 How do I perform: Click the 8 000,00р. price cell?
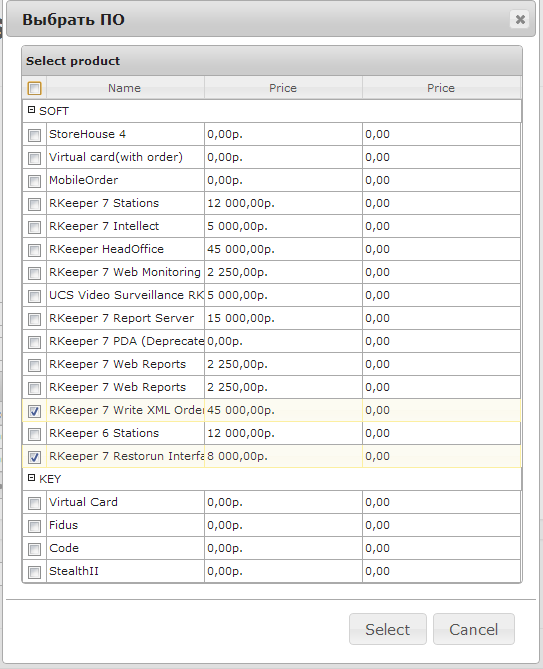click(283, 457)
